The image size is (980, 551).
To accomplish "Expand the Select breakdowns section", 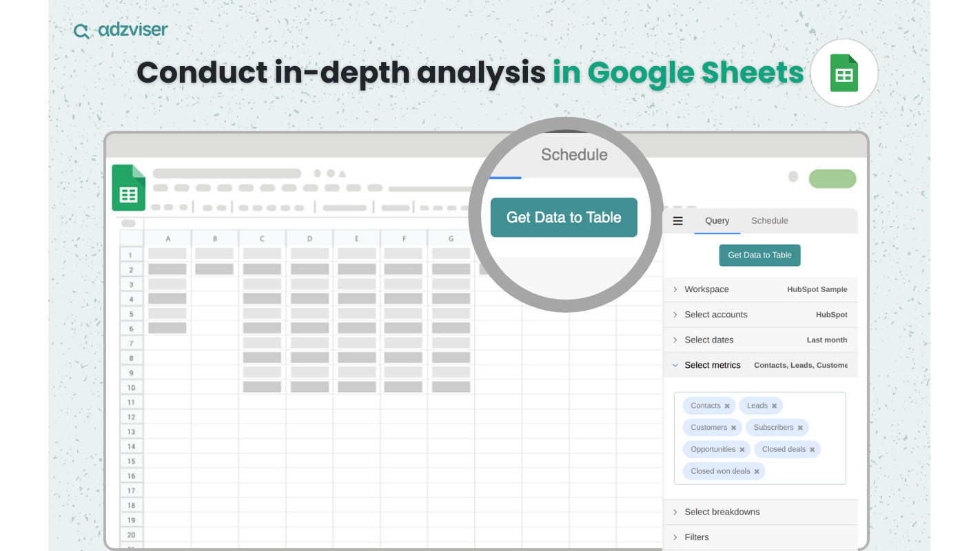I will click(759, 512).
